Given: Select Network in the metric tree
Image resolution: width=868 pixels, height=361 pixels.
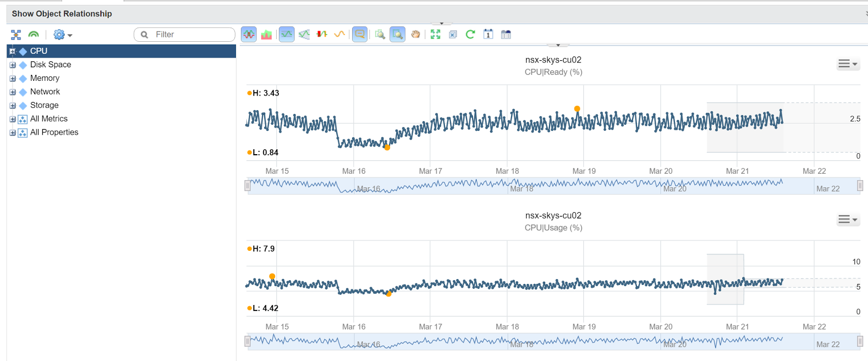Looking at the screenshot, I should click(45, 92).
